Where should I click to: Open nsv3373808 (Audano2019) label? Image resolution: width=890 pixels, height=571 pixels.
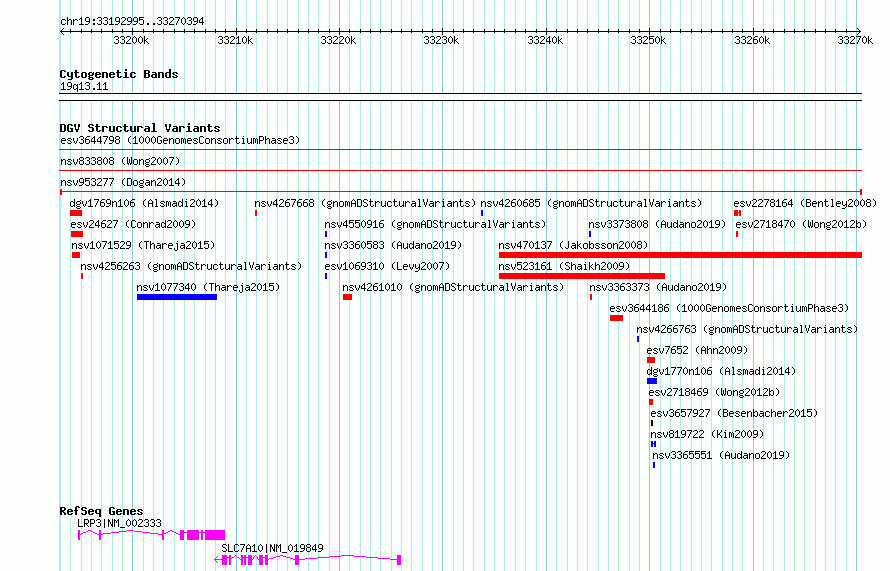click(x=657, y=224)
